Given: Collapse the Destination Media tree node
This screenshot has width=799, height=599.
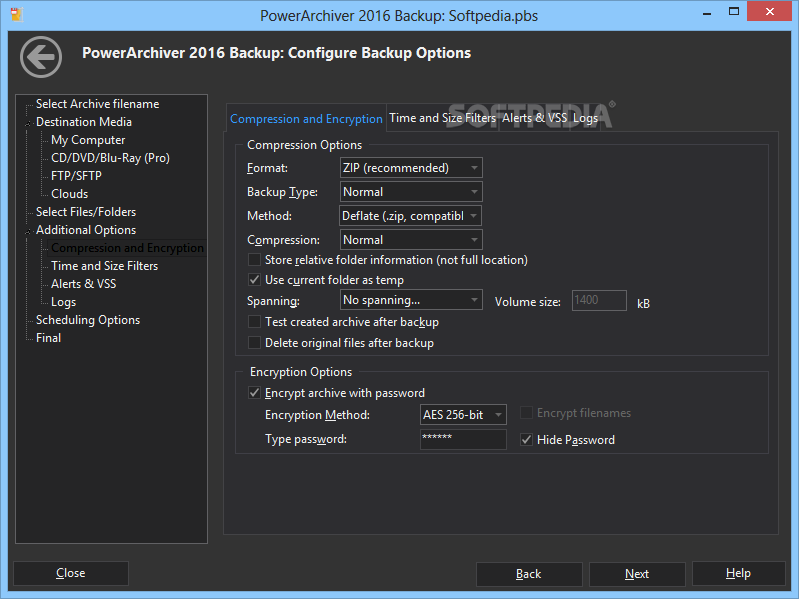Looking at the screenshot, I should [29, 123].
